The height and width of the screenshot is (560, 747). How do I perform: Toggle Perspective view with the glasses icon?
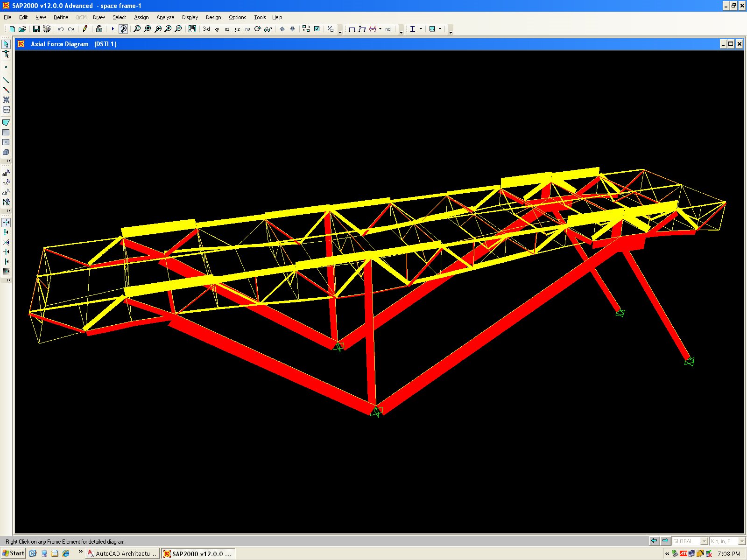[x=268, y=29]
